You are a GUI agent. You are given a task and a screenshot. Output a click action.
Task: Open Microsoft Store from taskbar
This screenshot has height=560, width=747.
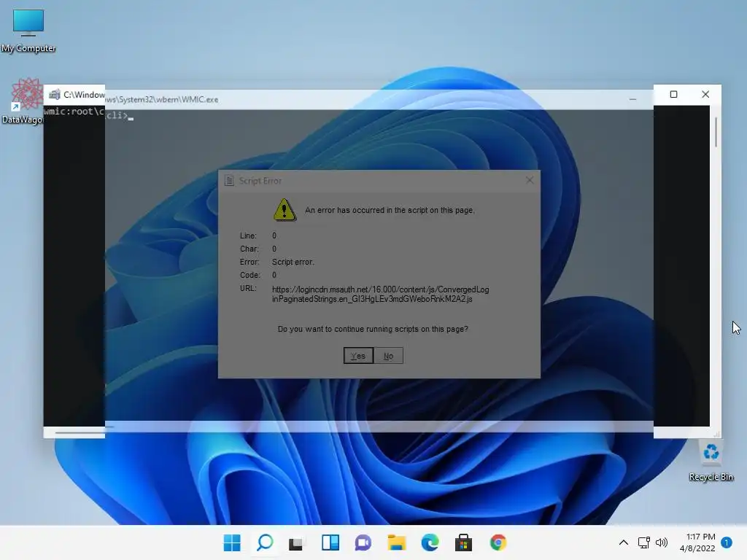463,542
